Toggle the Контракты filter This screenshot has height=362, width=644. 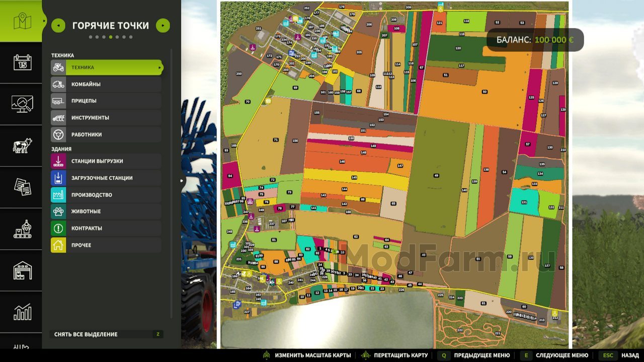tap(106, 228)
